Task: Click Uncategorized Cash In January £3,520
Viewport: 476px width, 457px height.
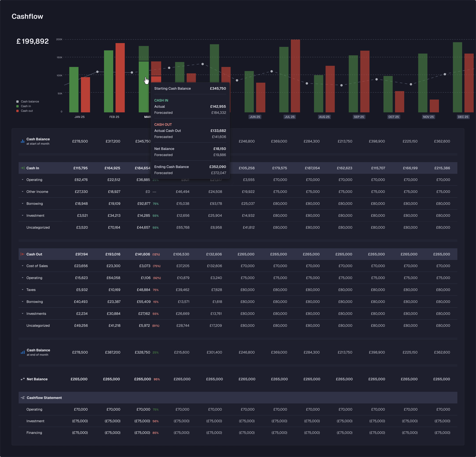Action: (x=82, y=228)
